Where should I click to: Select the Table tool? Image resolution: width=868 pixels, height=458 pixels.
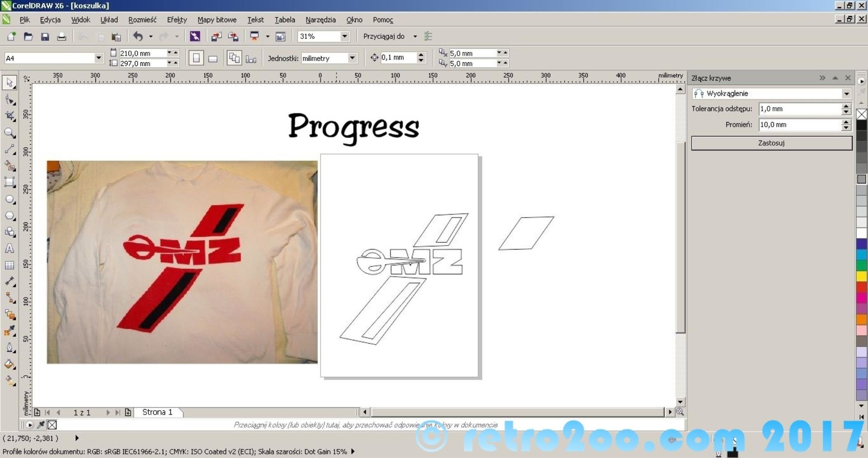(x=9, y=265)
